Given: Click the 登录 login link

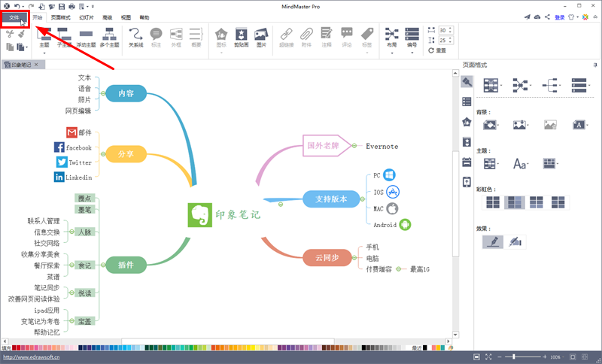Looking at the screenshot, I should (x=559, y=17).
